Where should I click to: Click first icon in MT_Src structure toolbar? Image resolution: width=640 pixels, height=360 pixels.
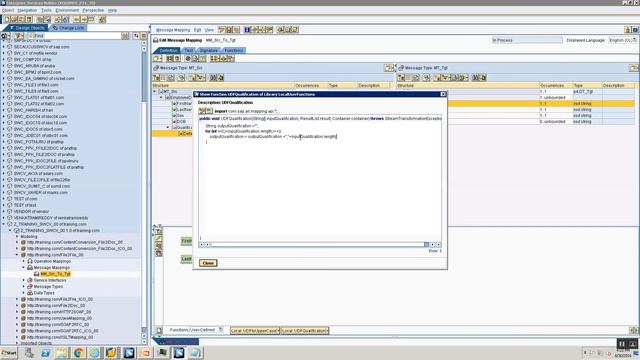tap(156, 78)
